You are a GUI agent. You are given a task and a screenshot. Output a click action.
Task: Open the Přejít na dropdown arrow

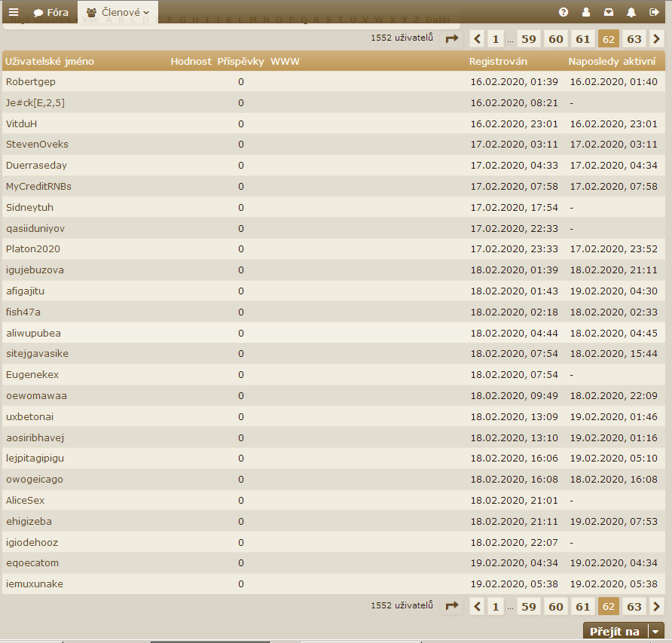point(657,632)
